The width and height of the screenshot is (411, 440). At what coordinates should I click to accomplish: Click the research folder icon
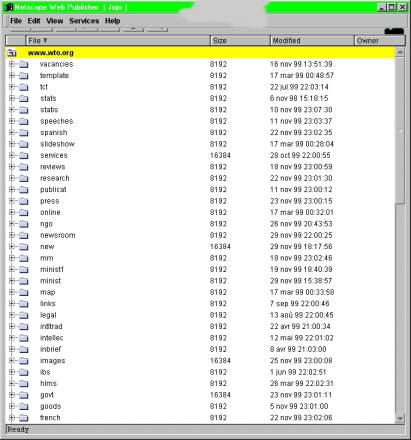(24, 178)
